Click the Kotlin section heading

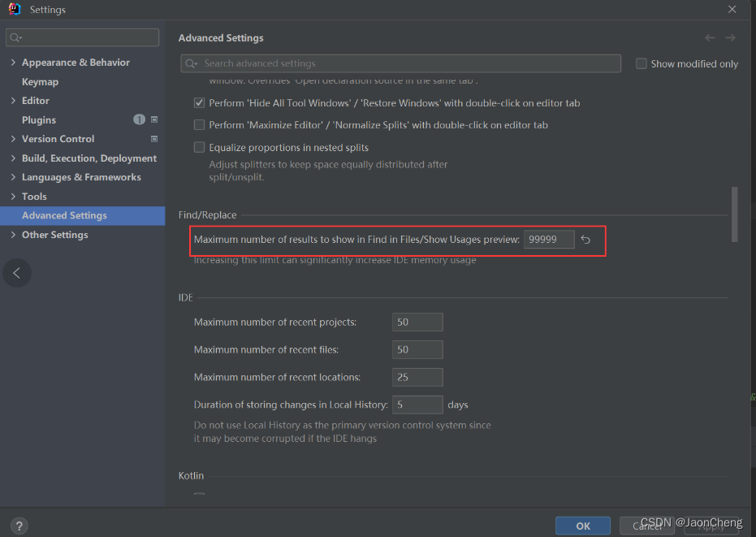coord(191,476)
